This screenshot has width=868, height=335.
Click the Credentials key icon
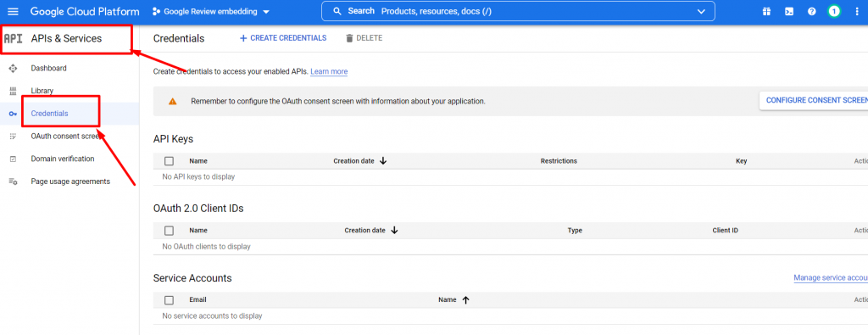(x=13, y=114)
